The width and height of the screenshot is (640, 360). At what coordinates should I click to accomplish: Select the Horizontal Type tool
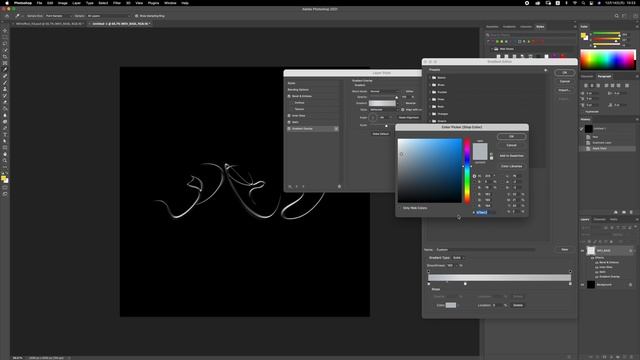click(5, 135)
